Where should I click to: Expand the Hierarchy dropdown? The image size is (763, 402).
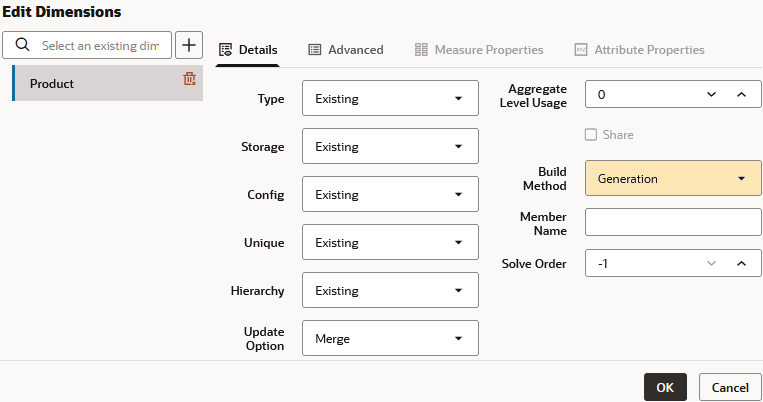point(390,291)
